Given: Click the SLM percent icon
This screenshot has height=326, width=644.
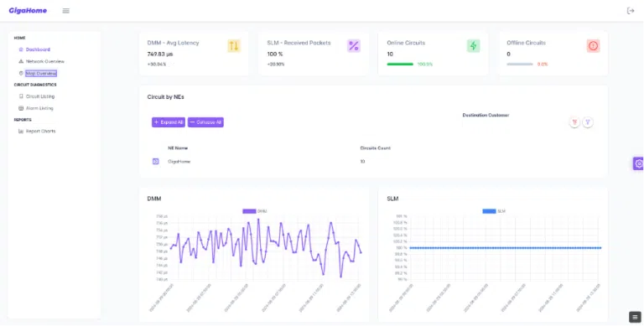Looking at the screenshot, I should tap(354, 45).
